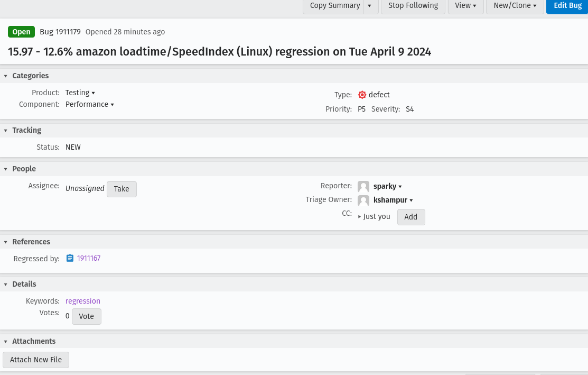
Task: Open the View menu
Action: coord(465,6)
